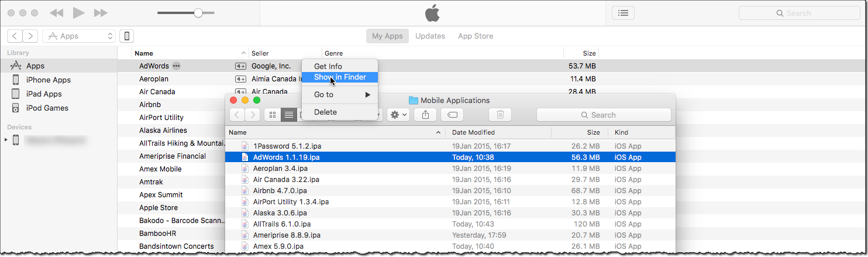Open the Apps media kind dropdown

coord(79,36)
